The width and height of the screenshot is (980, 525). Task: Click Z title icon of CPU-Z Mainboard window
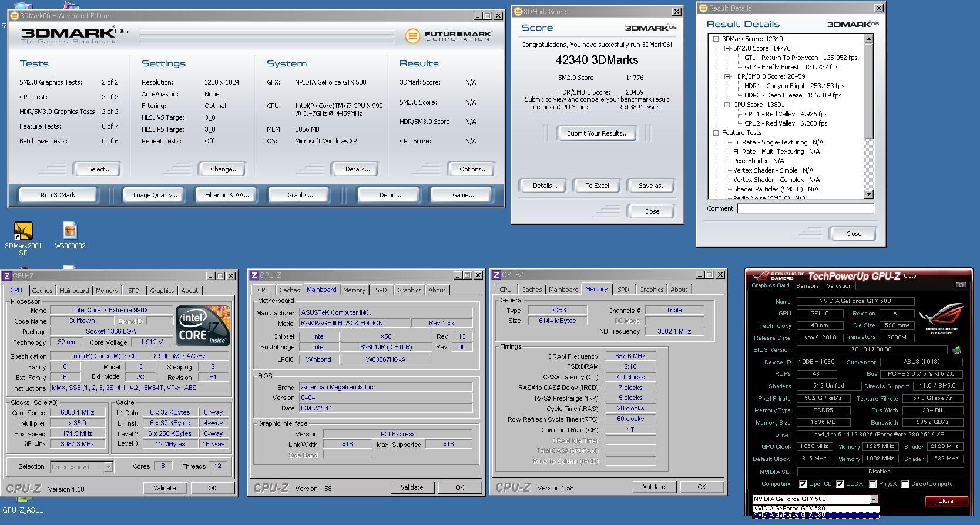(x=254, y=275)
